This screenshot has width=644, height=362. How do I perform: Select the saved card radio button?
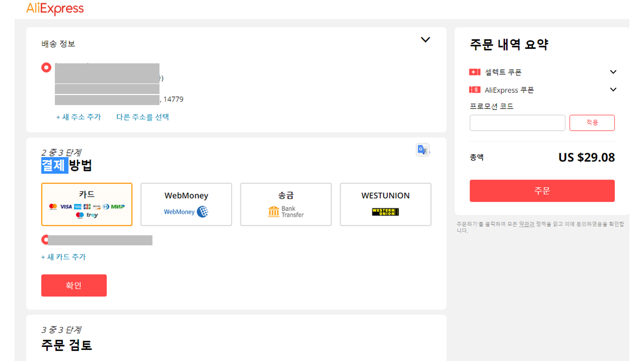[45, 239]
